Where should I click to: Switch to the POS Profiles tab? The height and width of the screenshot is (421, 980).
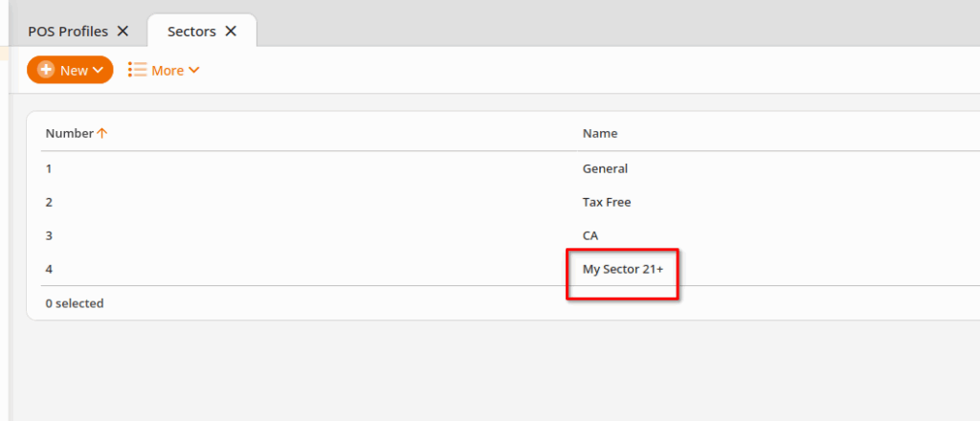click(x=68, y=32)
